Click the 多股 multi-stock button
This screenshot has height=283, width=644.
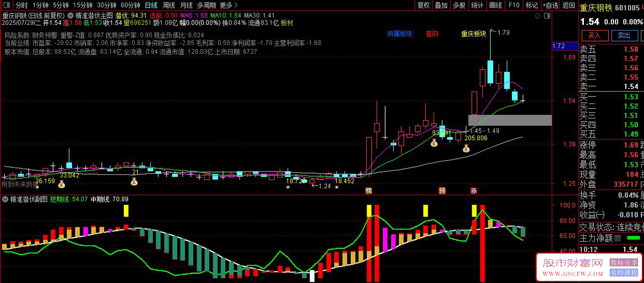click(x=459, y=5)
